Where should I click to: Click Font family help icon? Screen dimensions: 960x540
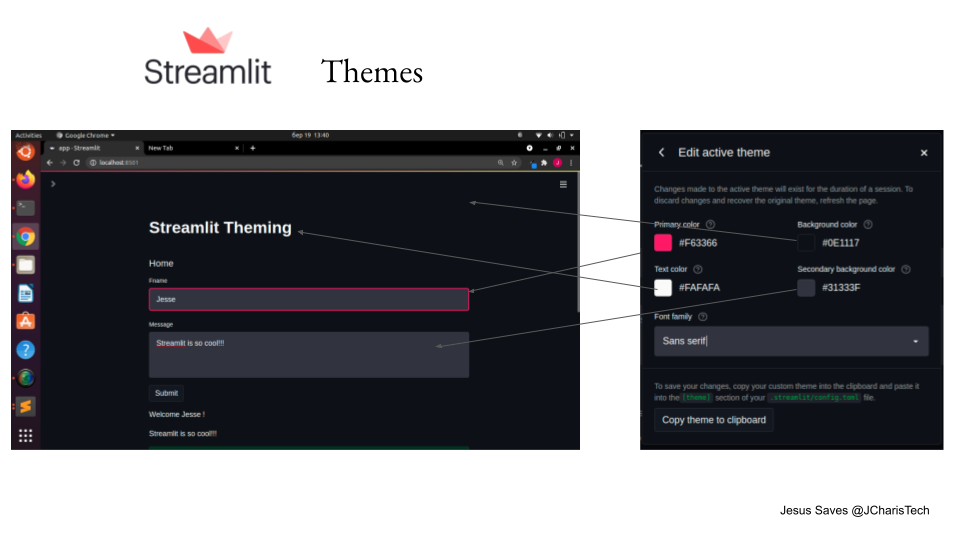[x=703, y=317]
